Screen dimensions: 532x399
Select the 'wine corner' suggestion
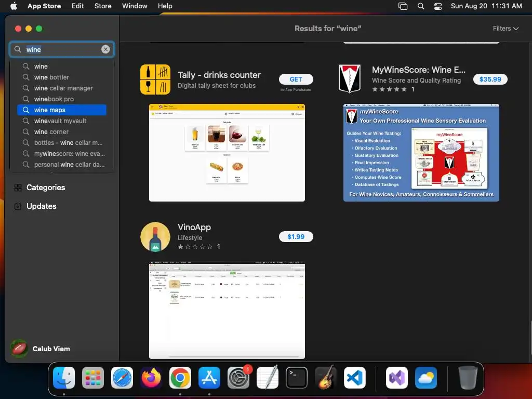pyautogui.click(x=62, y=131)
